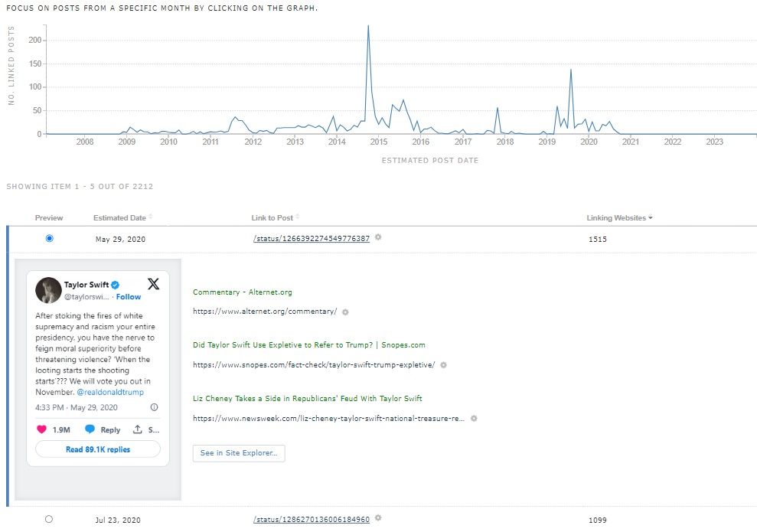The width and height of the screenshot is (757, 532).
Task: Open the gear icon next to the status link
Action: coord(377,238)
